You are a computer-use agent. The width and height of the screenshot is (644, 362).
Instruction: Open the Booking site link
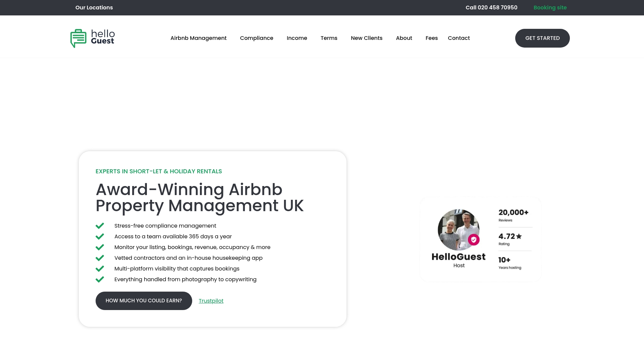(x=550, y=8)
